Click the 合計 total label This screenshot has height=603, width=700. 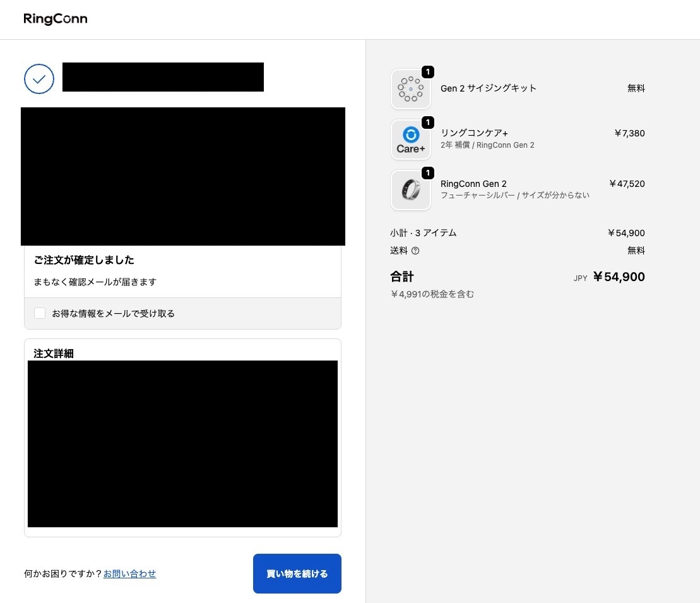point(402,277)
